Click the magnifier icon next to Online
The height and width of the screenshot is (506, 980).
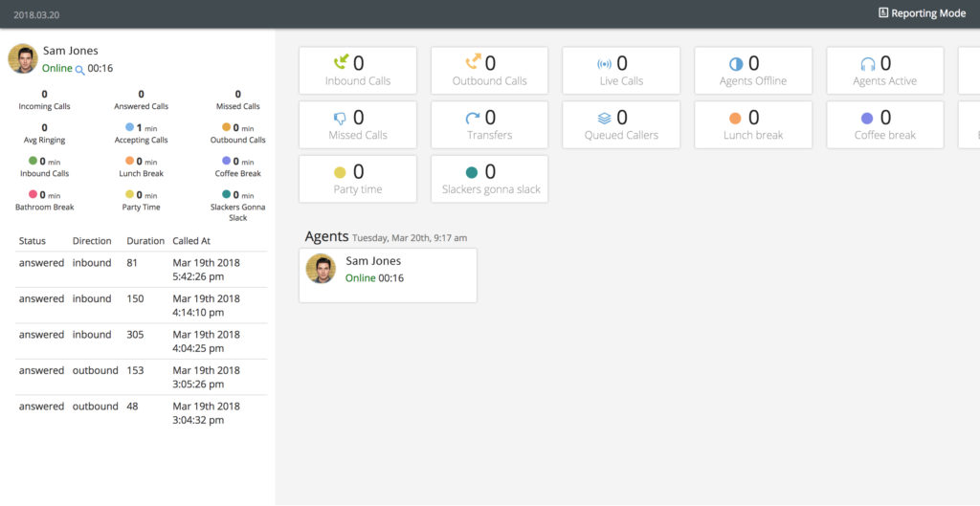[80, 70]
